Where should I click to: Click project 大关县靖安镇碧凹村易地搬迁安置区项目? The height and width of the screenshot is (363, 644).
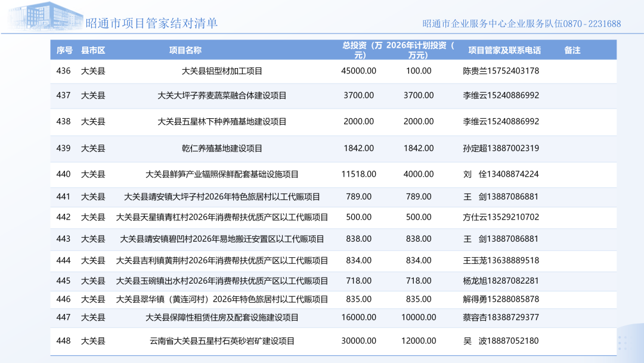coord(222,239)
